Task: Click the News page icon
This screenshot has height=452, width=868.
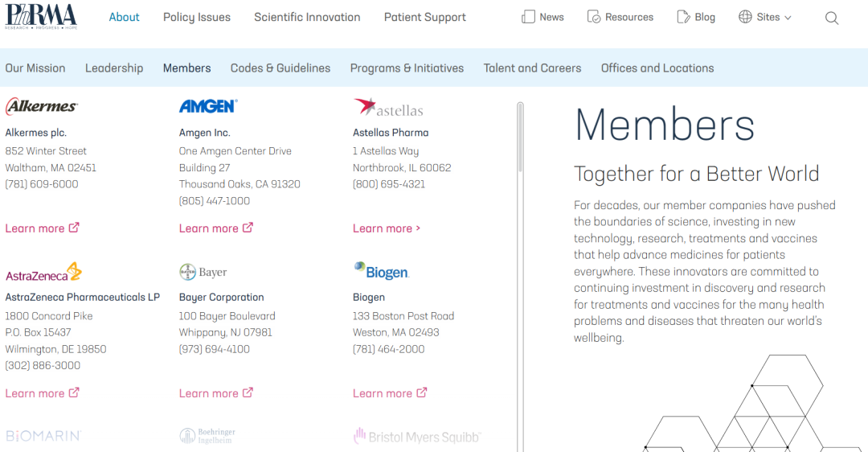Action: click(x=528, y=17)
